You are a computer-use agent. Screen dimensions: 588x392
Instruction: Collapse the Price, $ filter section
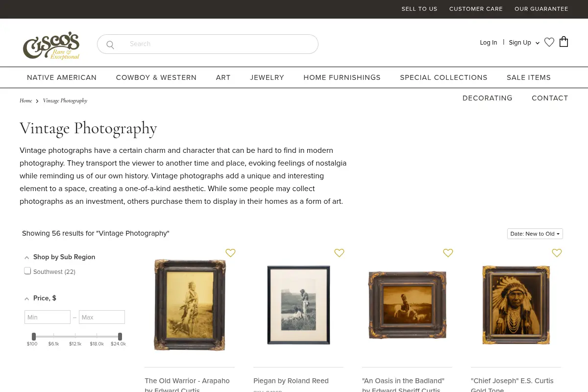click(27, 298)
